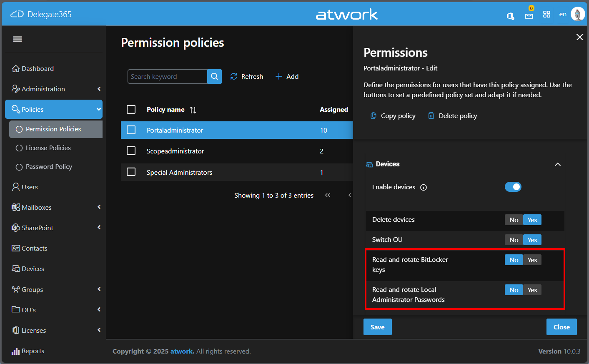Screen dimensions: 589x364
Task: Open the mail notifications icon
Action: click(x=529, y=16)
